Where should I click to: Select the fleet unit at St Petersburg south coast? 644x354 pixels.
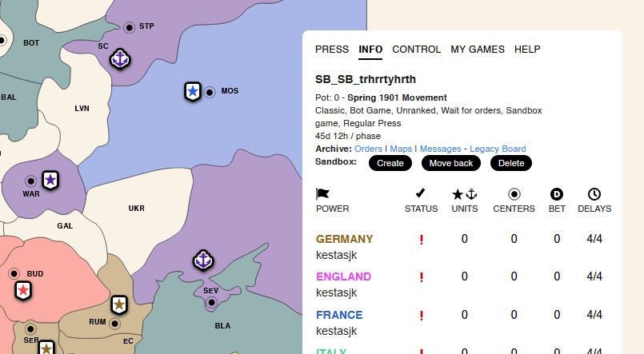click(120, 59)
